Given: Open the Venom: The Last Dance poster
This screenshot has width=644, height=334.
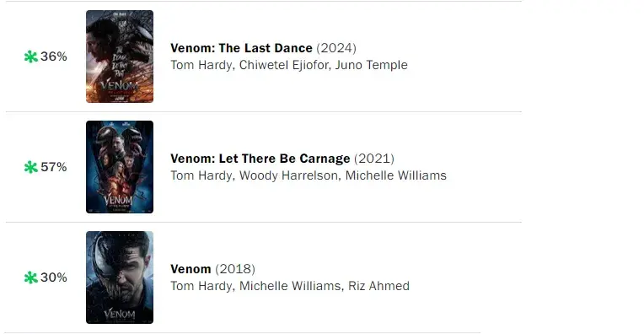Looking at the screenshot, I should 120,57.
